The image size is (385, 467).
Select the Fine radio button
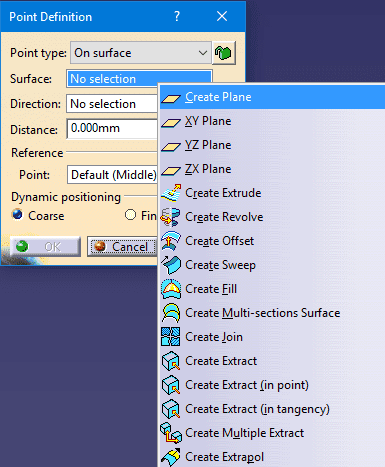click(x=130, y=215)
